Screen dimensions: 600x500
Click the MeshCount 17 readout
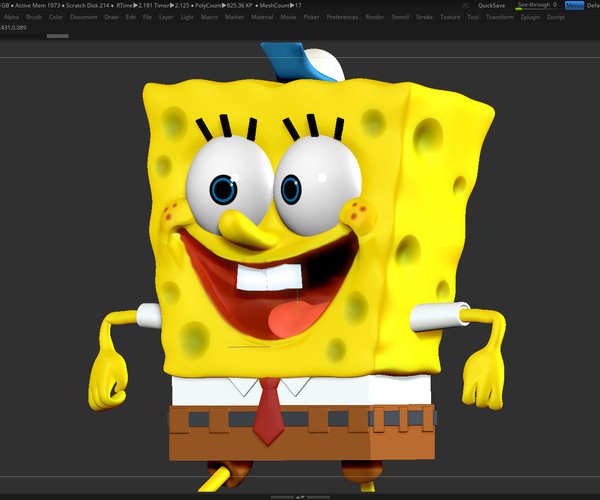[x=280, y=5]
